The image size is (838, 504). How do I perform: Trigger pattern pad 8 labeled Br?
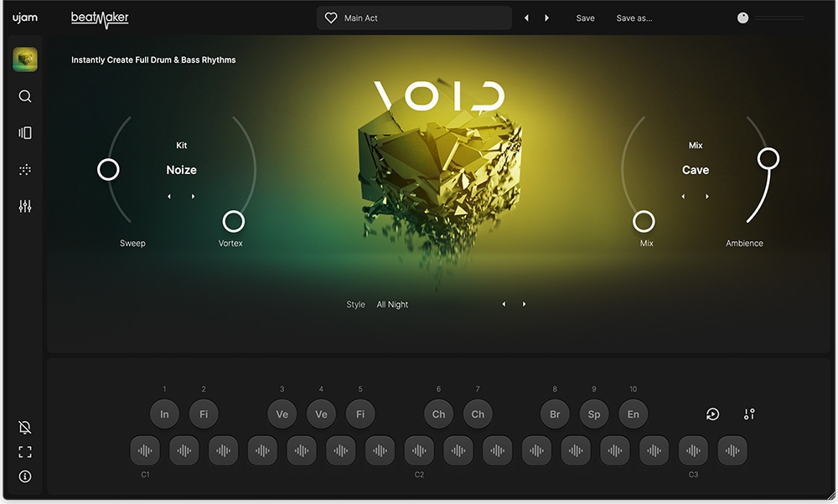click(555, 414)
